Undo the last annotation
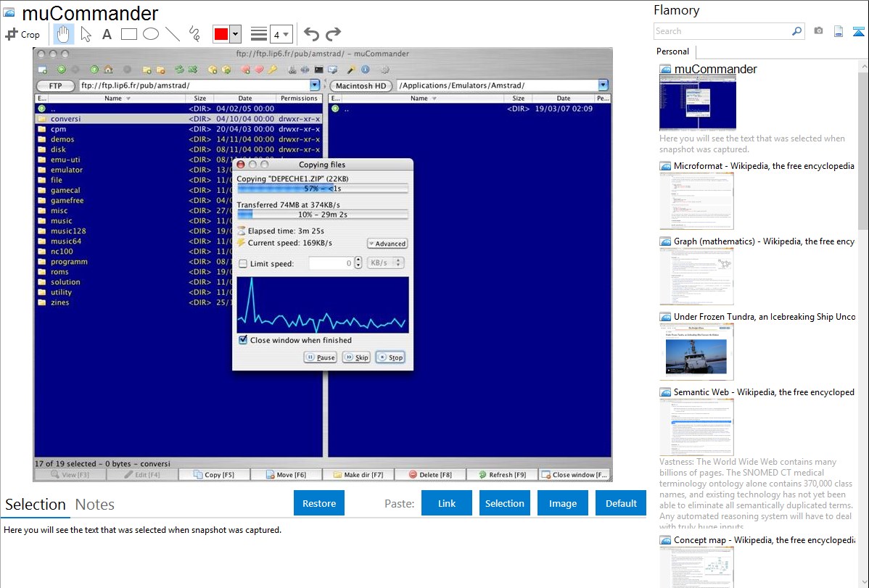The image size is (869, 588). tap(311, 34)
